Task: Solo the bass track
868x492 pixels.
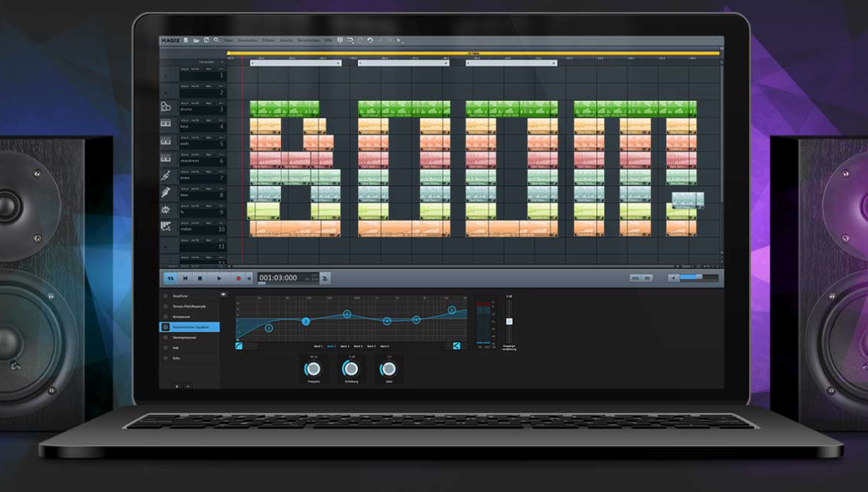Action: click(x=185, y=190)
